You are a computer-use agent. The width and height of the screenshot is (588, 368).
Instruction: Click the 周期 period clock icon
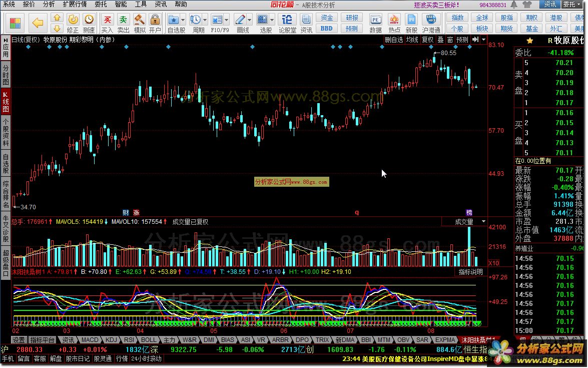pyautogui.click(x=195, y=20)
